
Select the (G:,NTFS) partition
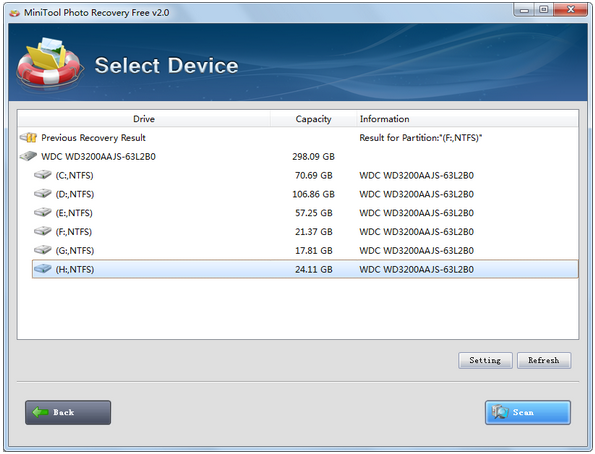point(305,250)
